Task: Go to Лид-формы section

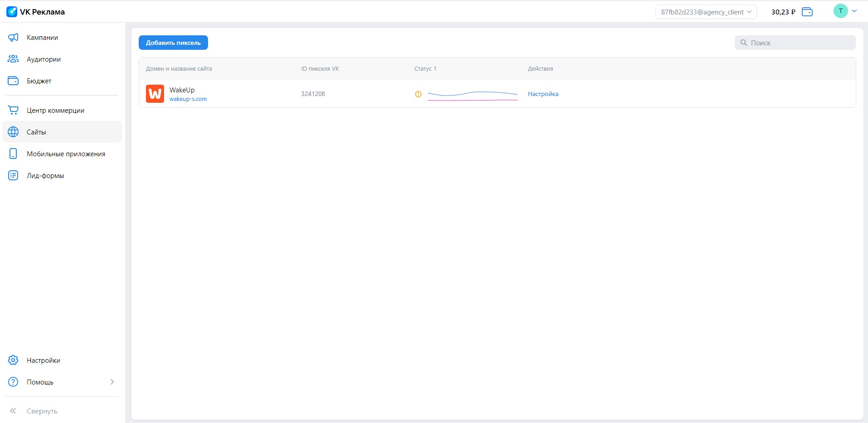Action: click(x=45, y=176)
